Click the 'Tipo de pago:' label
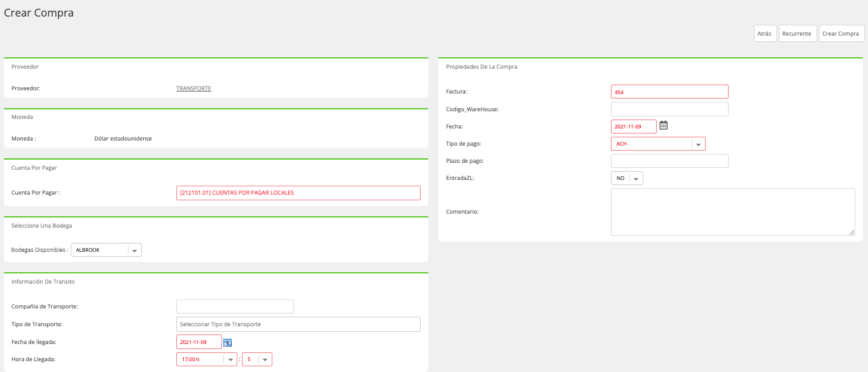 click(463, 144)
